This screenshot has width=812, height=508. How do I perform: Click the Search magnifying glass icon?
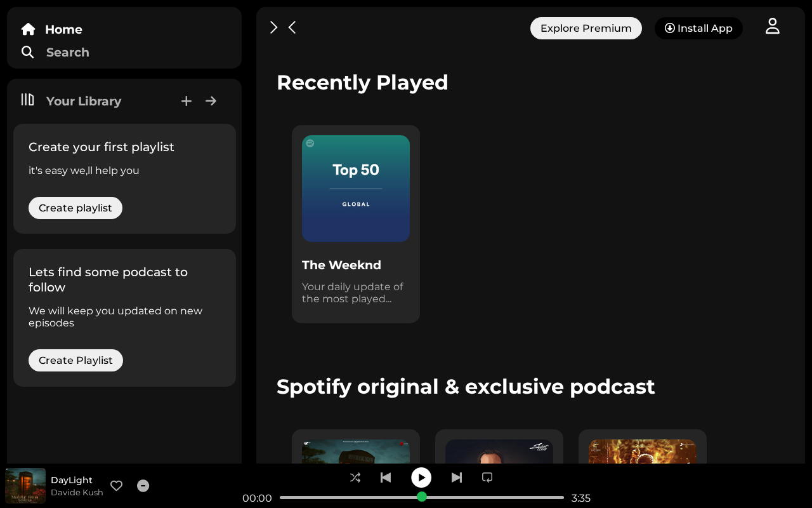(27, 52)
